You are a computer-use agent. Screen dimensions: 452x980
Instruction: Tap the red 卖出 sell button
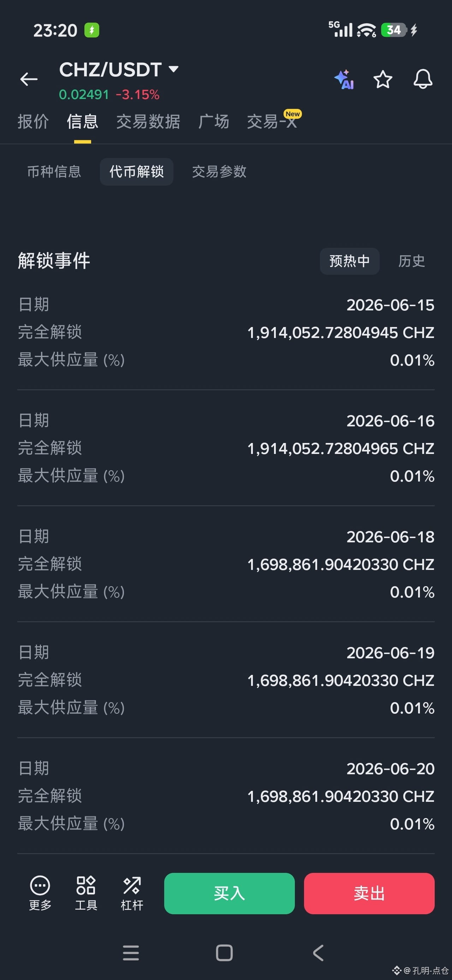click(x=369, y=893)
